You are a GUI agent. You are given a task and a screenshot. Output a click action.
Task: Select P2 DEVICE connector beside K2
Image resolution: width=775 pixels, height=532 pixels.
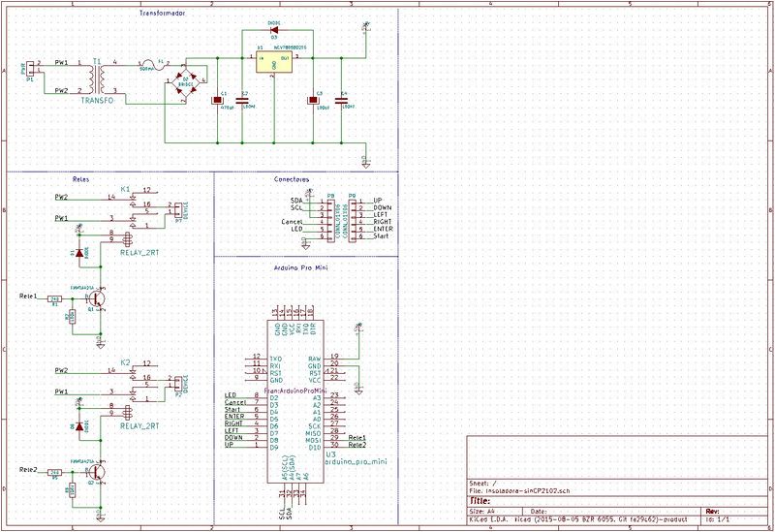coord(178,383)
